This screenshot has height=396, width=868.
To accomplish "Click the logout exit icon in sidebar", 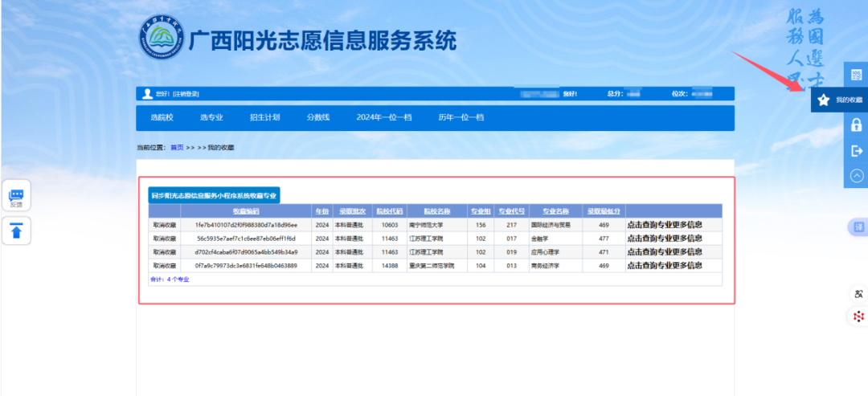I will coord(856,150).
